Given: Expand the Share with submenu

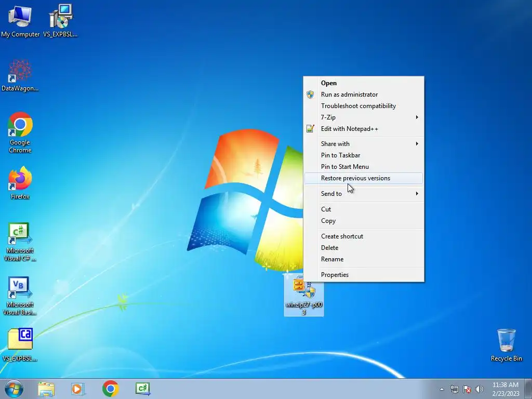Looking at the screenshot, I should (x=363, y=144).
